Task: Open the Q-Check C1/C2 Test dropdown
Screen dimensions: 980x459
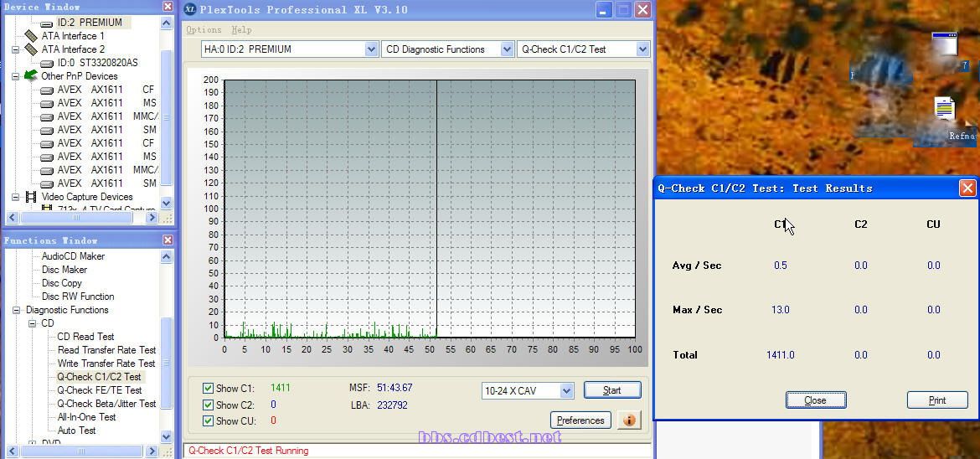Action: 642,49
